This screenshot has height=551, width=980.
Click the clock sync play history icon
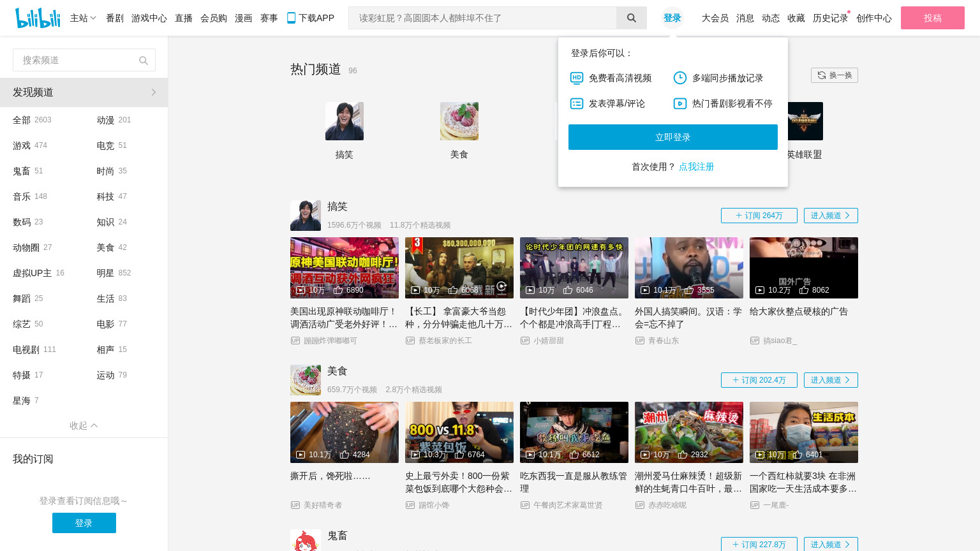coord(680,78)
